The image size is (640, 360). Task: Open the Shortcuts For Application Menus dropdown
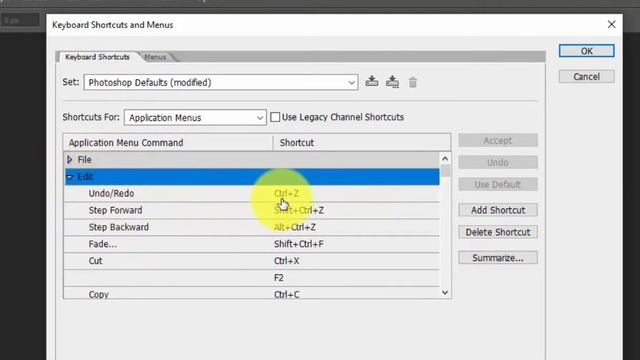tap(195, 118)
